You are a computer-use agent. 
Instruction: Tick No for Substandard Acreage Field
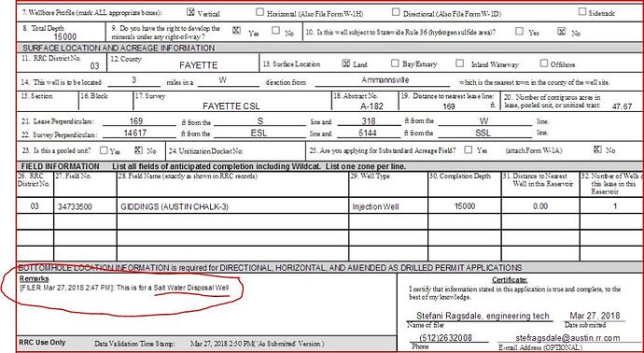click(x=597, y=149)
